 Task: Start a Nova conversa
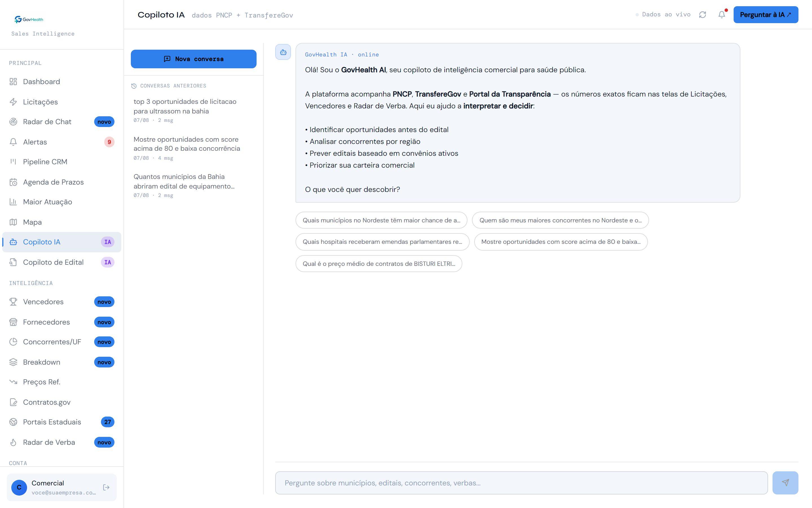(x=194, y=59)
